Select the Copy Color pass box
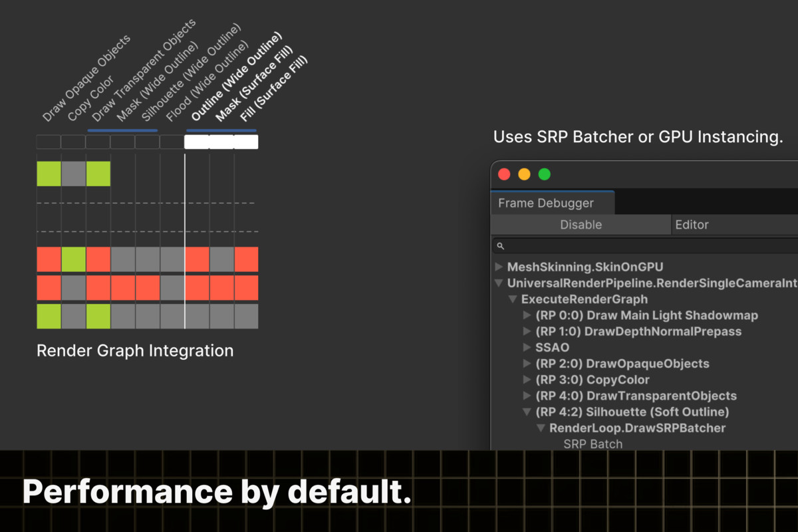 click(73, 142)
